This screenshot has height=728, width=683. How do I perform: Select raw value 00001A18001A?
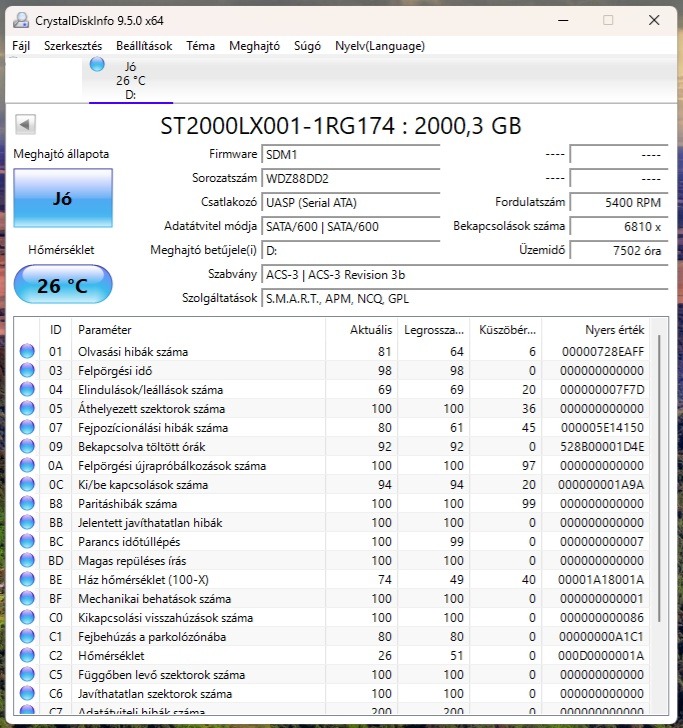coord(601,580)
